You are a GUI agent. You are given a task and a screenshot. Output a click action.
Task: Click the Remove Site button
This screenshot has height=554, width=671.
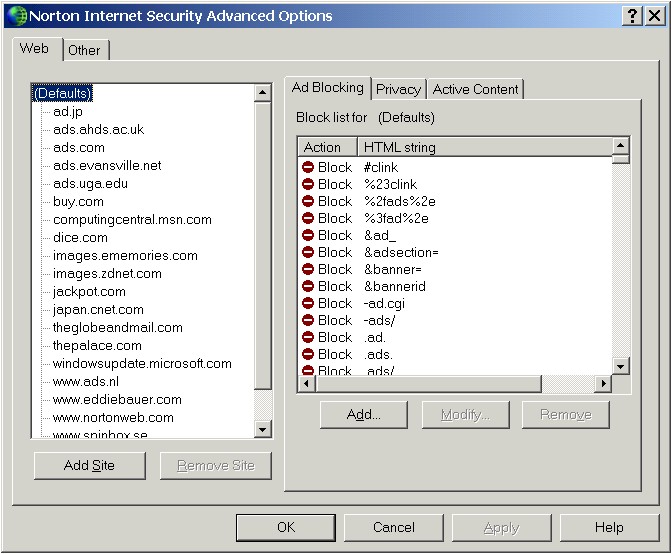pyautogui.click(x=216, y=465)
